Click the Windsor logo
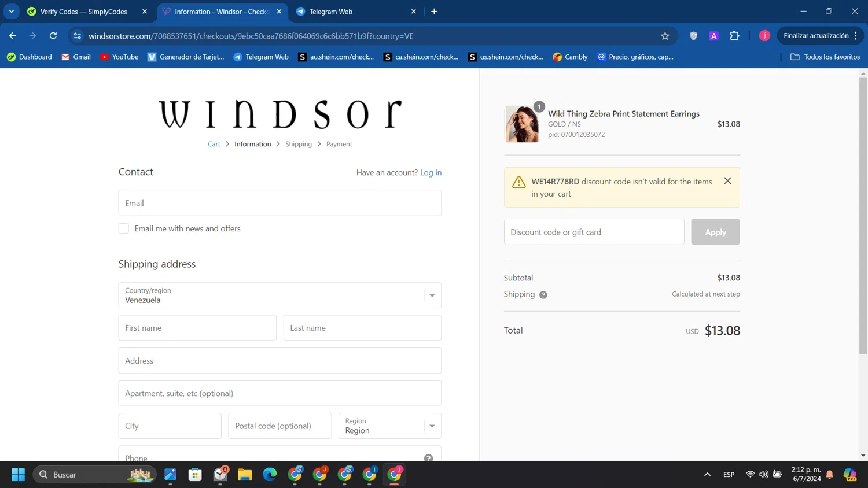The image size is (868, 488). pyautogui.click(x=280, y=114)
